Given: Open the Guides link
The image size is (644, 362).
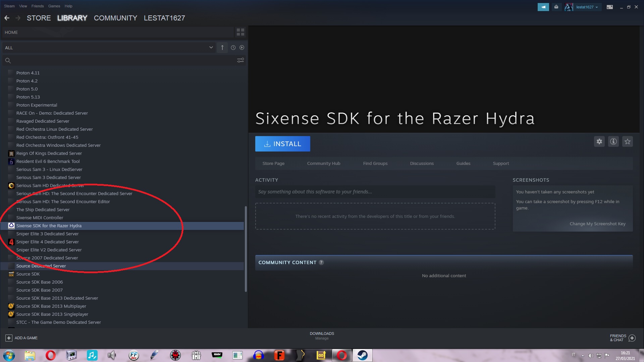Looking at the screenshot, I should coord(463,164).
